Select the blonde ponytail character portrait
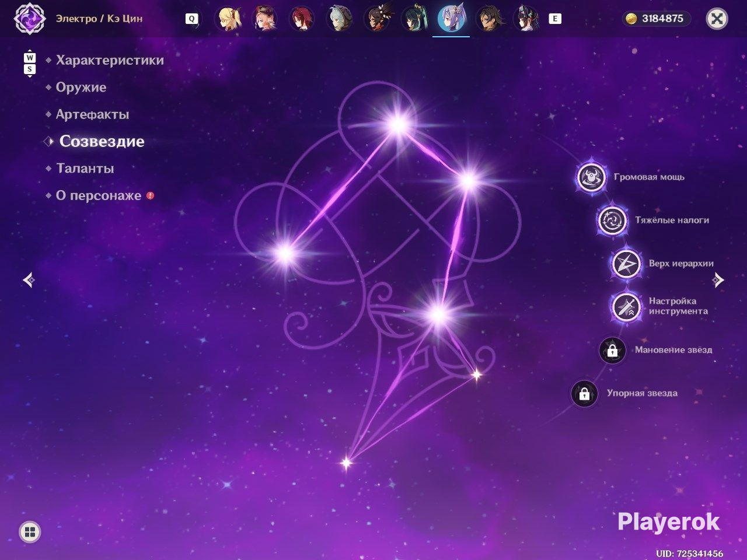The width and height of the screenshot is (747, 560). pos(229,19)
